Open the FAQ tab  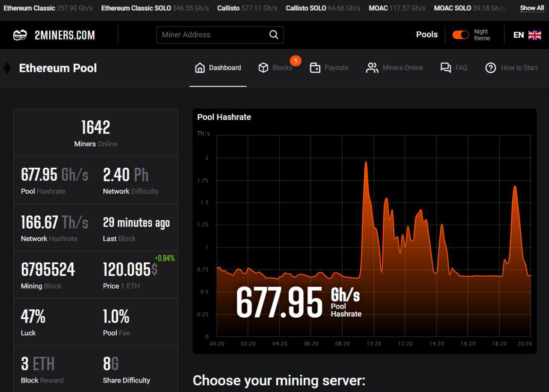[454, 68]
